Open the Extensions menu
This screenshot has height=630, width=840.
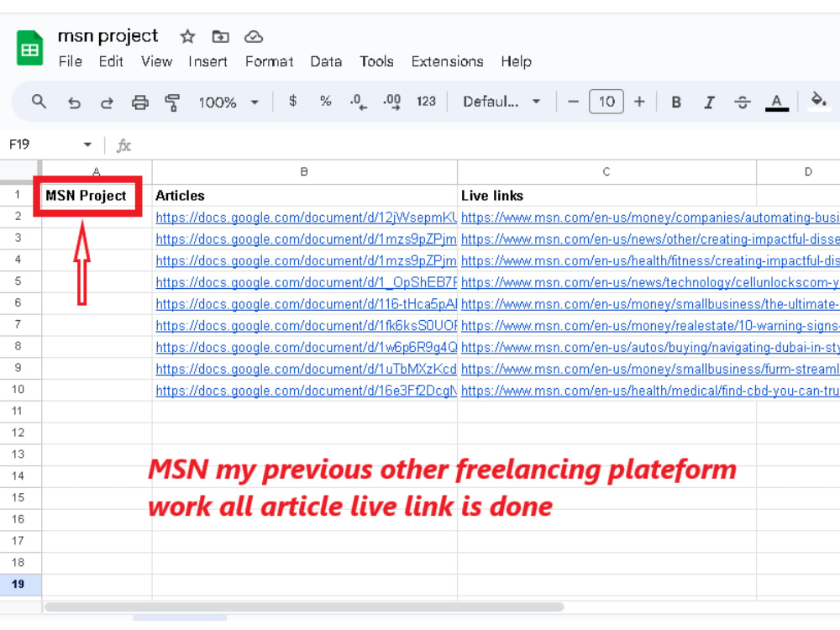pos(447,61)
